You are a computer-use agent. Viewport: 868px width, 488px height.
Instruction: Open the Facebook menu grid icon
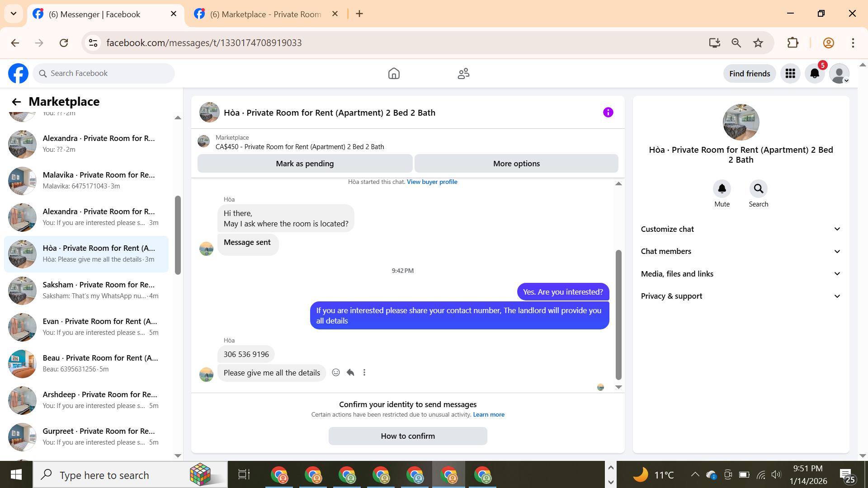pos(790,74)
